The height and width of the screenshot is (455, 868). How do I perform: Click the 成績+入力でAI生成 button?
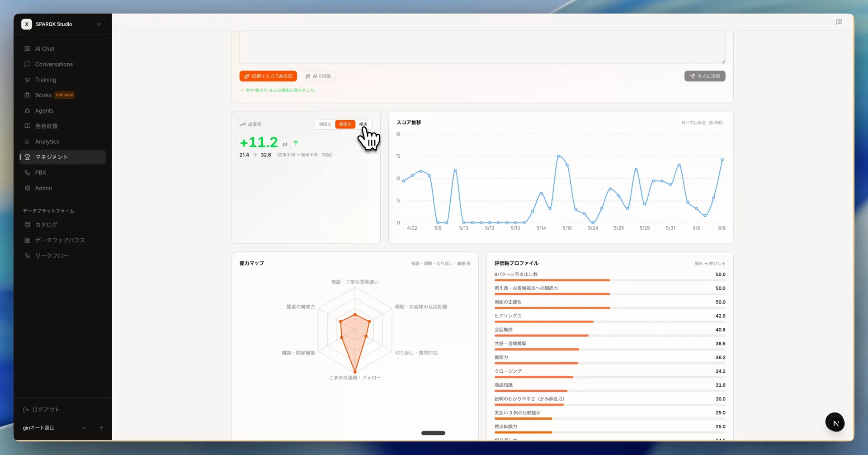click(268, 76)
